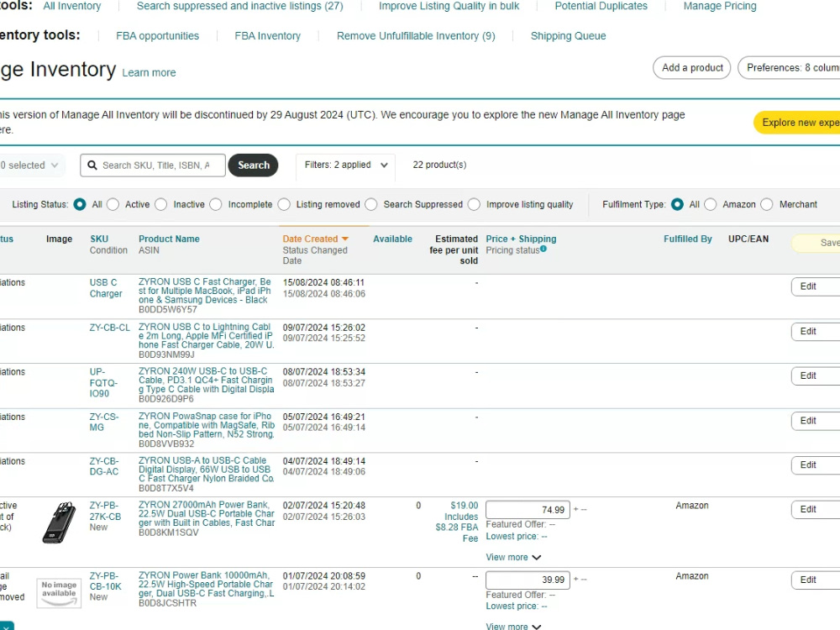Select the Amazon fulfilment type radio

pos(711,205)
